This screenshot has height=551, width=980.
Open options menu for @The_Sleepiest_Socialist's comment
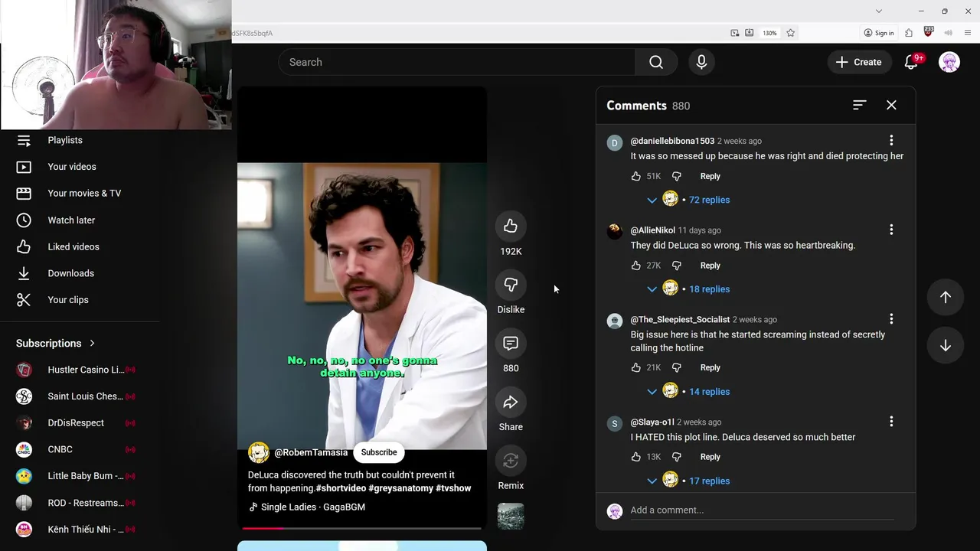(x=891, y=319)
